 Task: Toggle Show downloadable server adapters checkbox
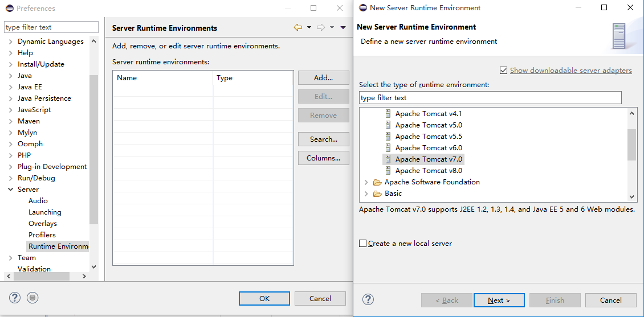tap(504, 70)
